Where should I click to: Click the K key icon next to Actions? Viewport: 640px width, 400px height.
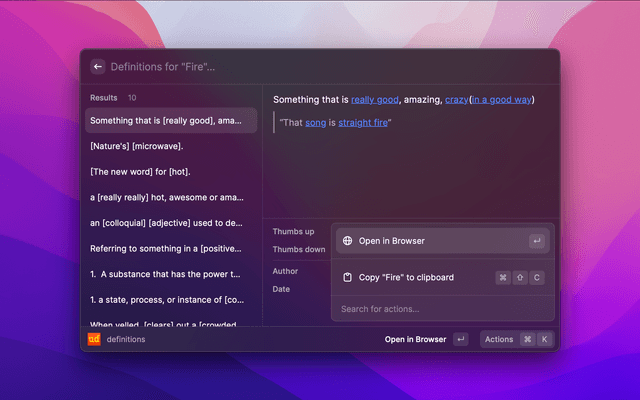pyautogui.click(x=544, y=339)
